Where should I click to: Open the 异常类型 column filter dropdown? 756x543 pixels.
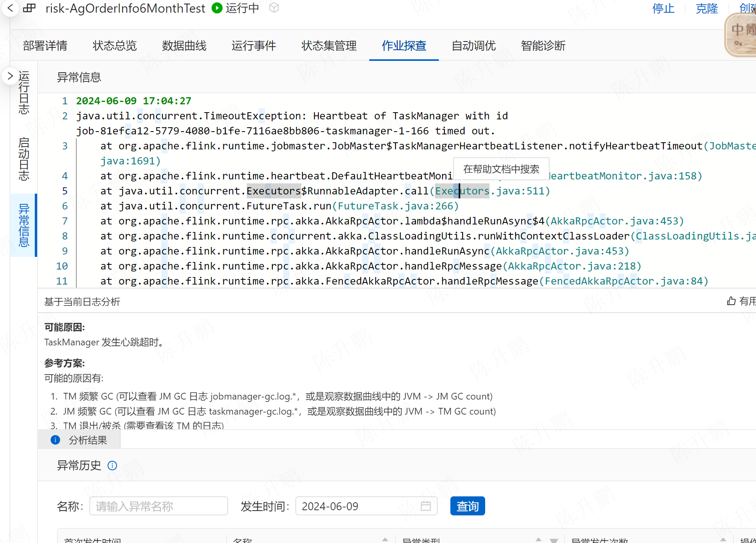click(x=554, y=540)
